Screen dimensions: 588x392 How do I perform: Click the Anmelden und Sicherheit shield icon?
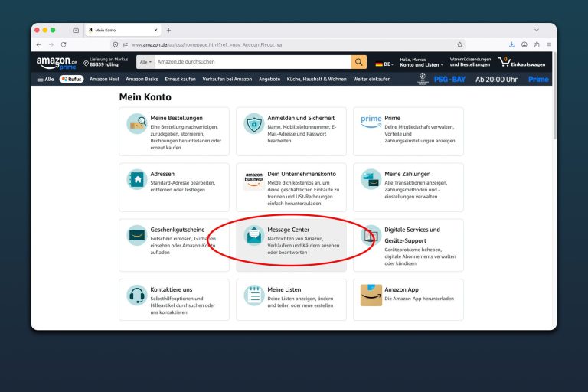pos(254,124)
